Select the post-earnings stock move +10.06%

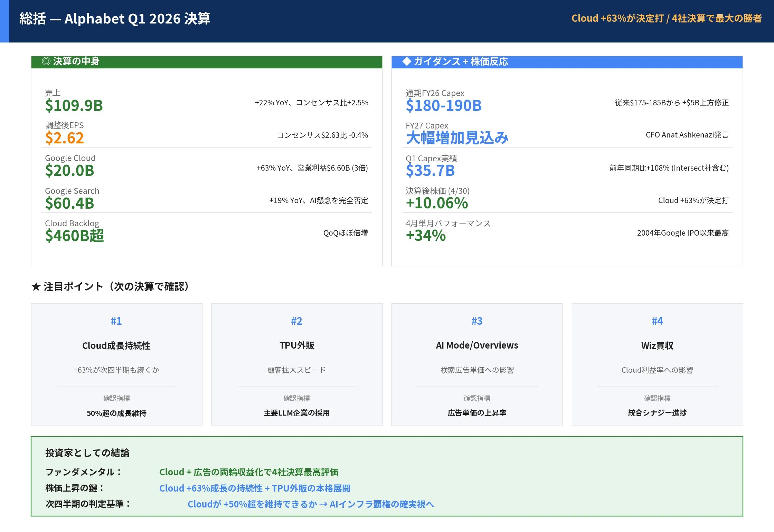[x=437, y=203]
